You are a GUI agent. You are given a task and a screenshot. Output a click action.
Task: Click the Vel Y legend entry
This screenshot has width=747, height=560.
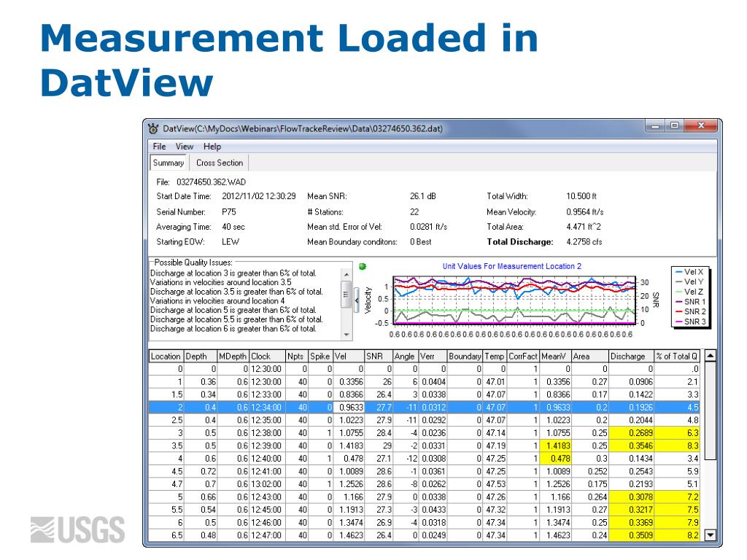(689, 282)
